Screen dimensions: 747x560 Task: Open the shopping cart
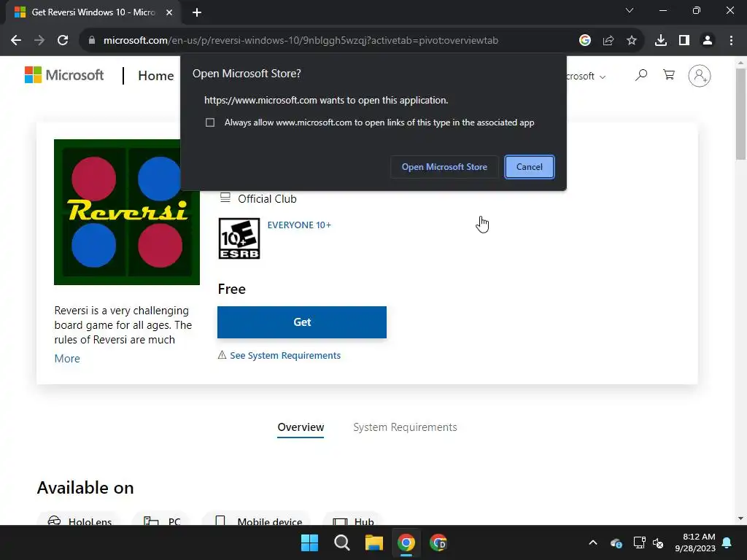669,75
